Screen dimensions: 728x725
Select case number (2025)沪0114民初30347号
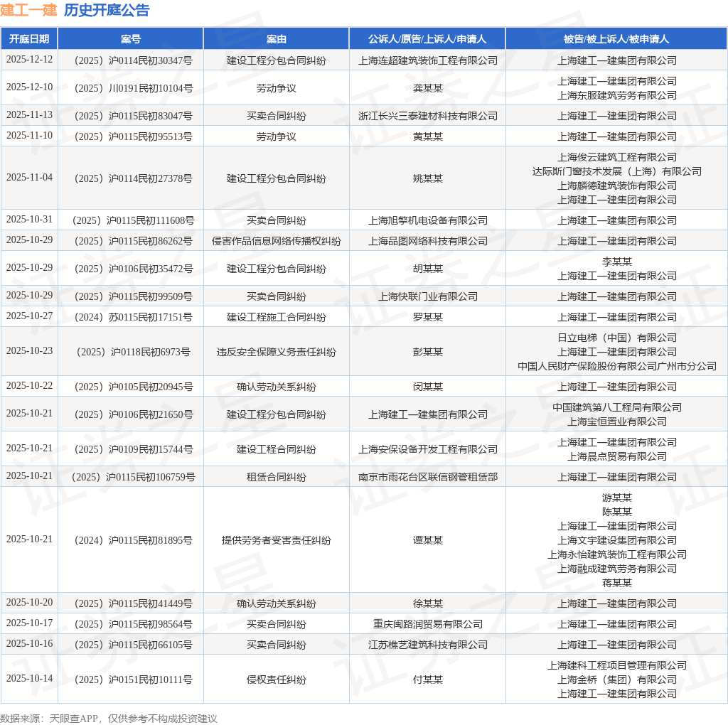tap(131, 60)
